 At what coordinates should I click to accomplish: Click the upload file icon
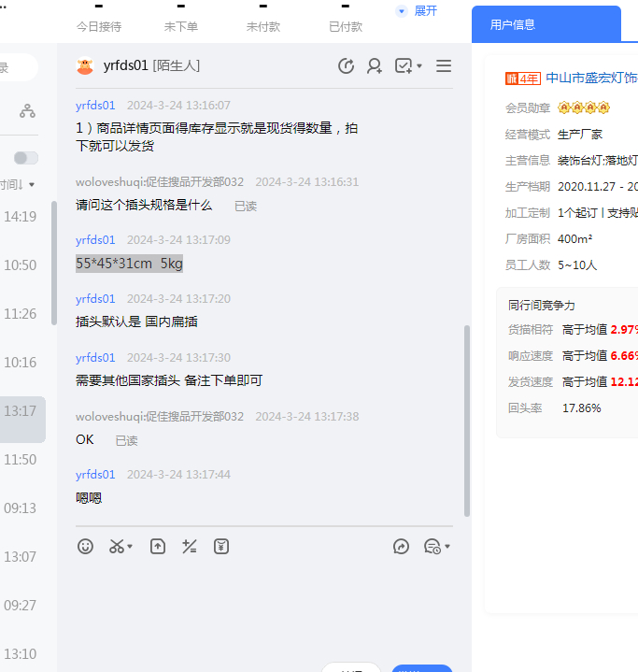[x=158, y=547]
